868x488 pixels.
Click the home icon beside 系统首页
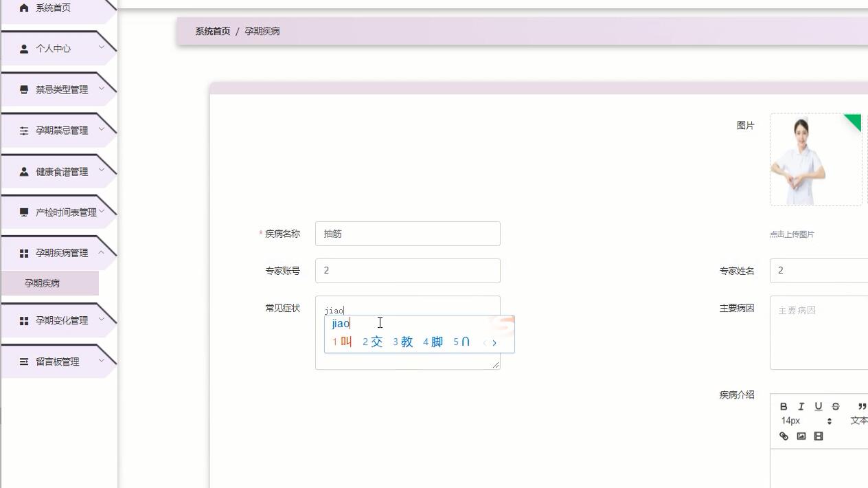pos(24,8)
